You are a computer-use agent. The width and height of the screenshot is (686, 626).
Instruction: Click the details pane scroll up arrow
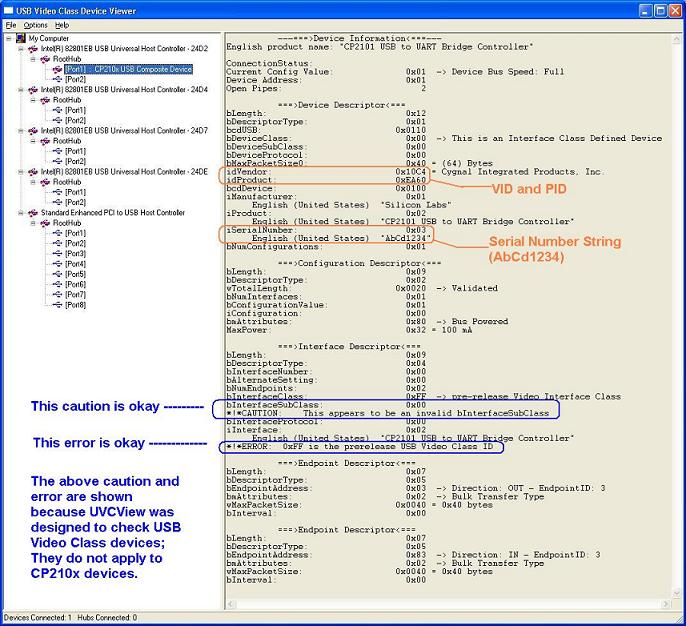click(677, 38)
